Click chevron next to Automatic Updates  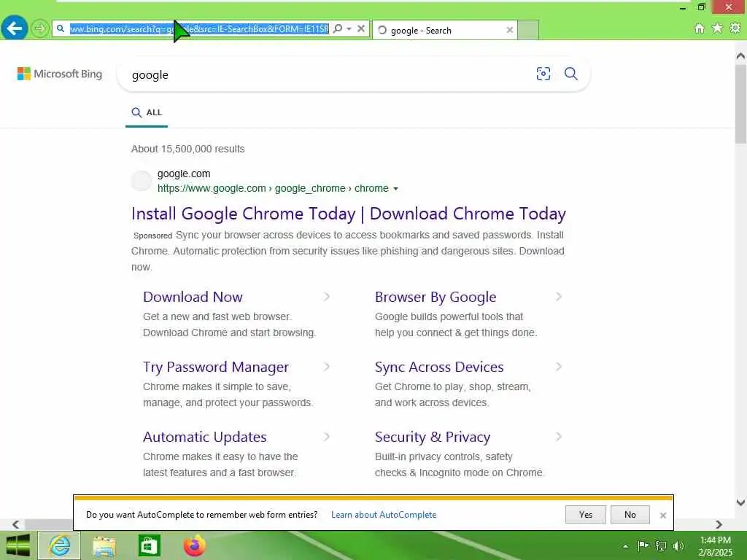click(x=327, y=437)
